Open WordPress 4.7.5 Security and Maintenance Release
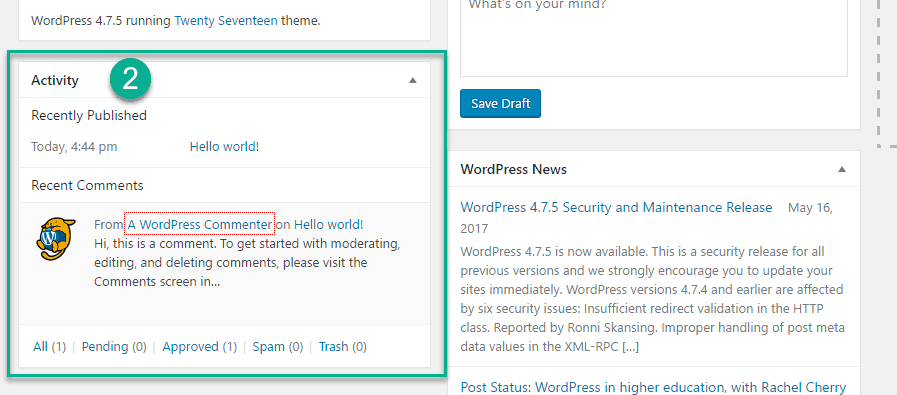This screenshot has height=395, width=897. tap(616, 207)
